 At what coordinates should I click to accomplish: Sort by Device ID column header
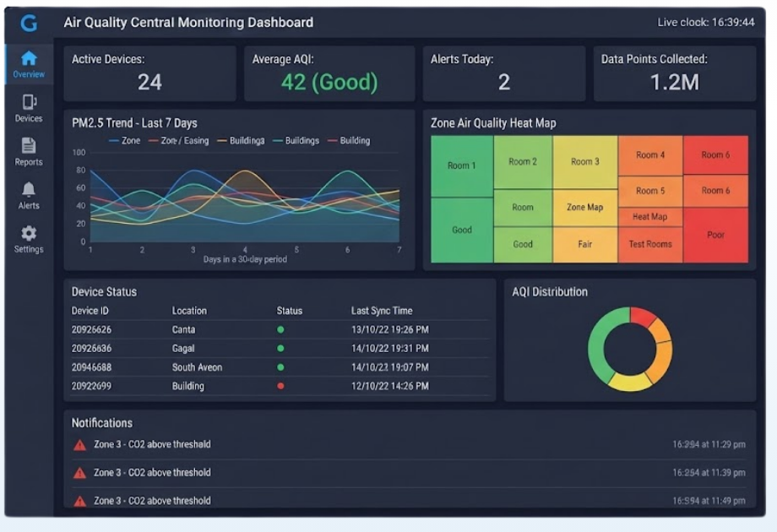point(90,311)
